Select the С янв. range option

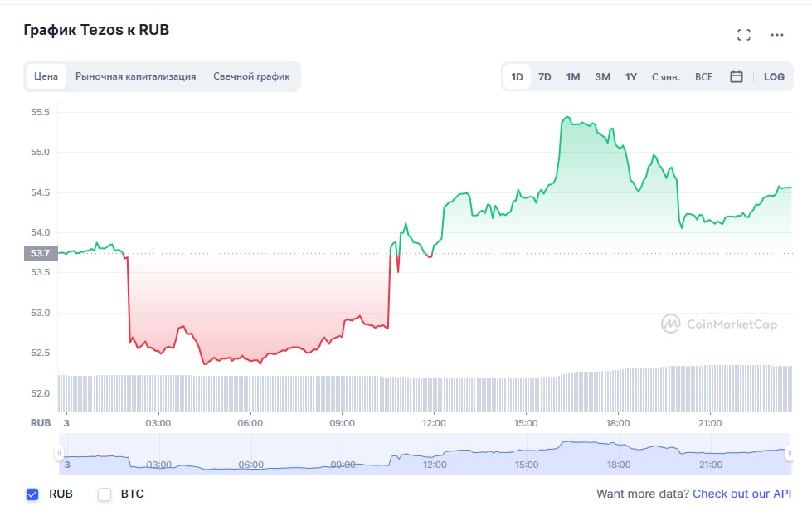click(x=666, y=76)
